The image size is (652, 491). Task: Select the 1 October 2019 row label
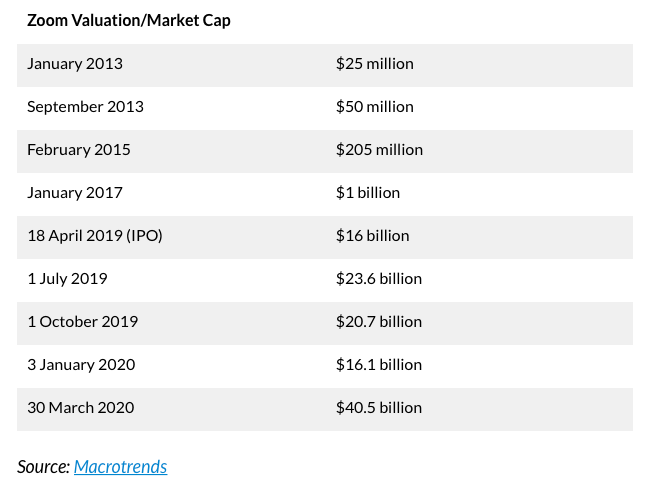click(x=82, y=321)
